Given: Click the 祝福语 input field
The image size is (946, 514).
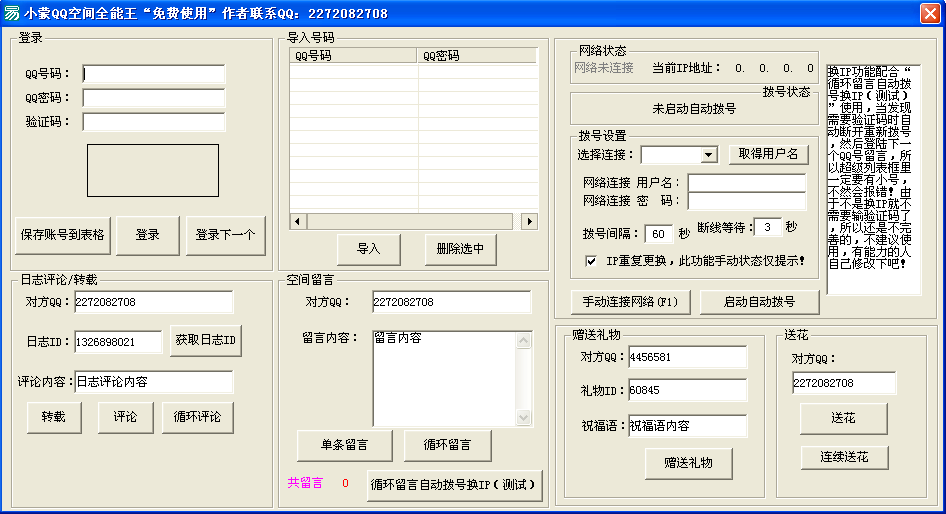Looking at the screenshot, I should tap(687, 426).
